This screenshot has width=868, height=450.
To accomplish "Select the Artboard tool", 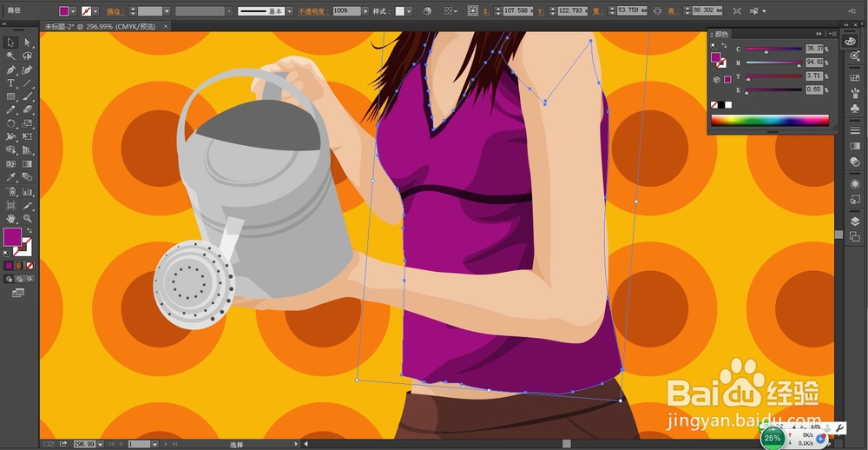I will pos(10,205).
